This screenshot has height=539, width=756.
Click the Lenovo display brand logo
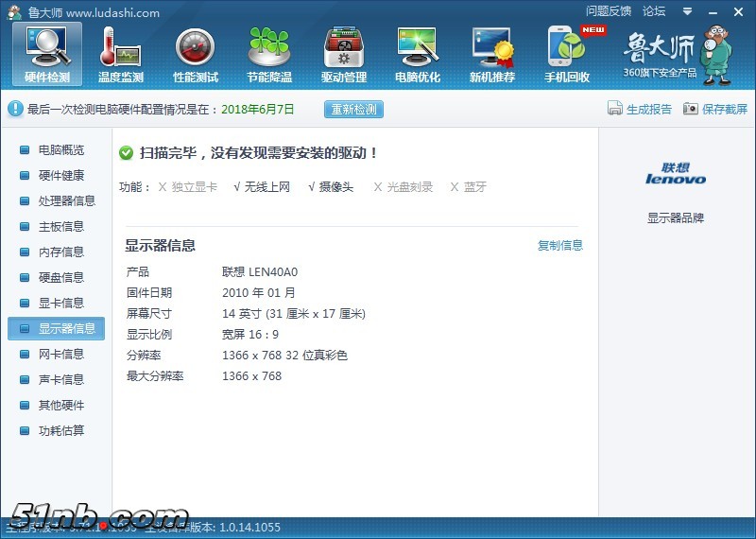(x=676, y=173)
